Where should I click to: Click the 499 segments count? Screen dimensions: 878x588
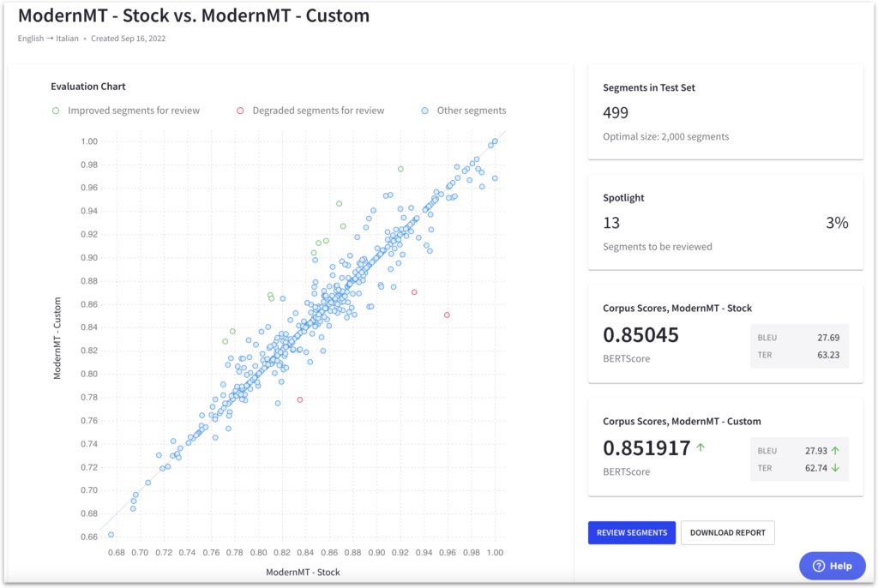click(616, 112)
